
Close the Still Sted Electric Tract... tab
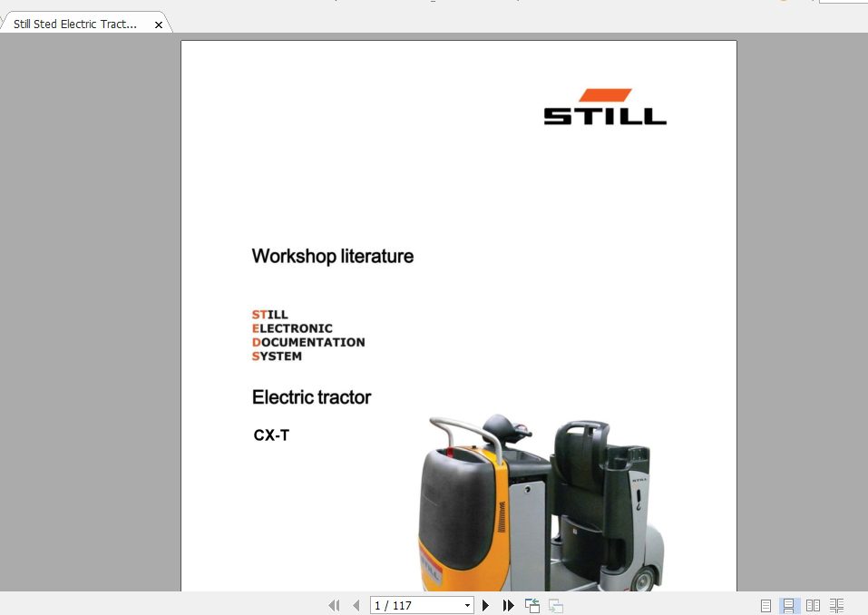click(x=159, y=24)
